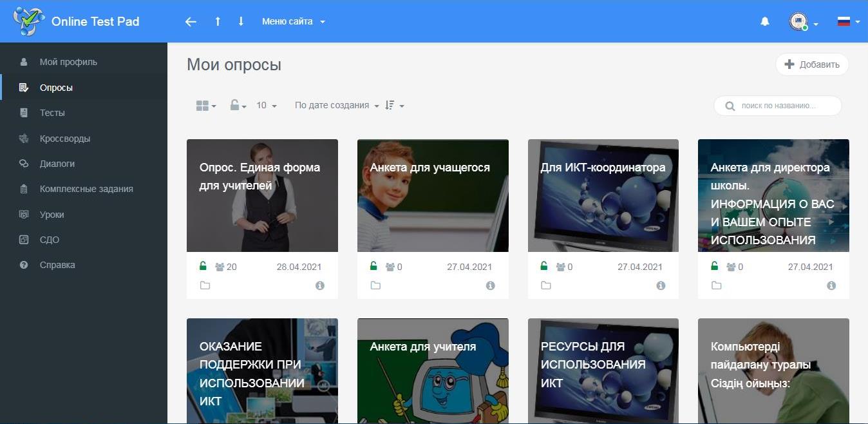Image resolution: width=868 pixels, height=424 pixels.
Task: Click folder icon on Единая форма для учителей
Action: point(205,285)
